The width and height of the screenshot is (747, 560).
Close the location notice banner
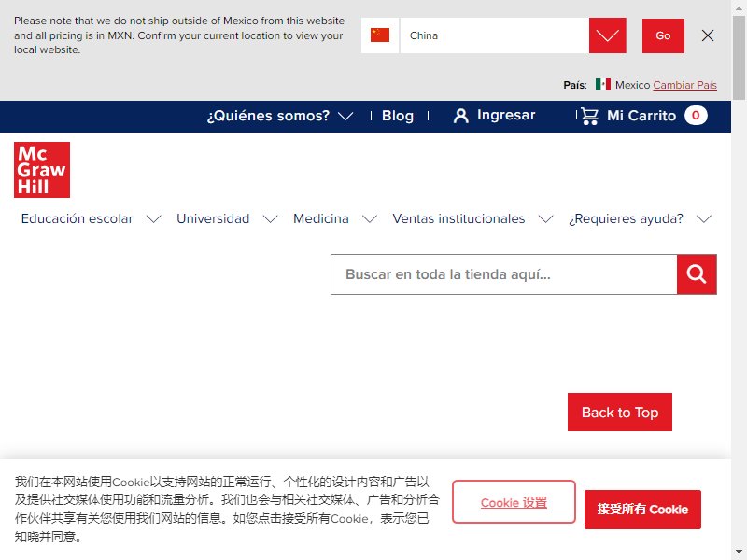point(708,35)
